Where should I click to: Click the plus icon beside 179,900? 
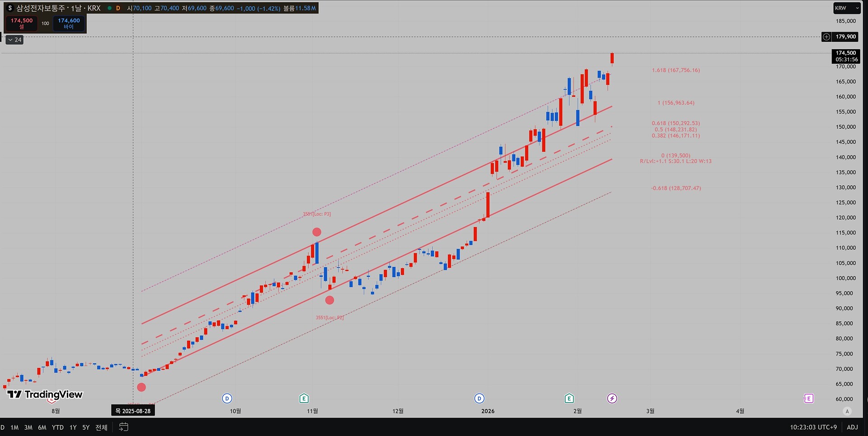(x=826, y=37)
